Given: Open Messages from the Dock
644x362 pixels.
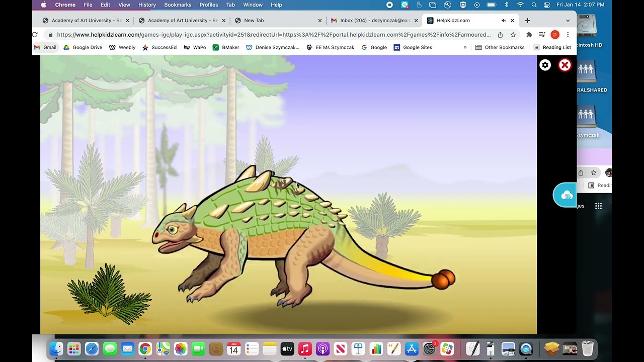Looking at the screenshot, I should tap(110, 348).
